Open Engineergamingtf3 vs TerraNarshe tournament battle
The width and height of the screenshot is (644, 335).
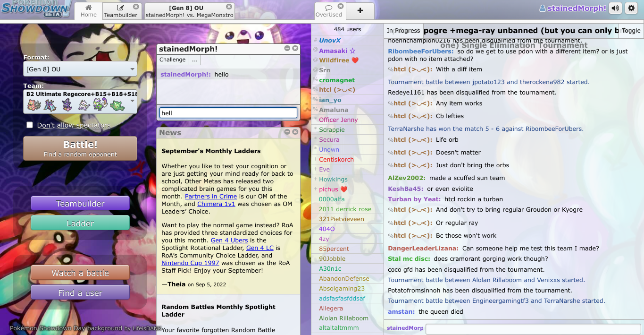click(x=496, y=301)
